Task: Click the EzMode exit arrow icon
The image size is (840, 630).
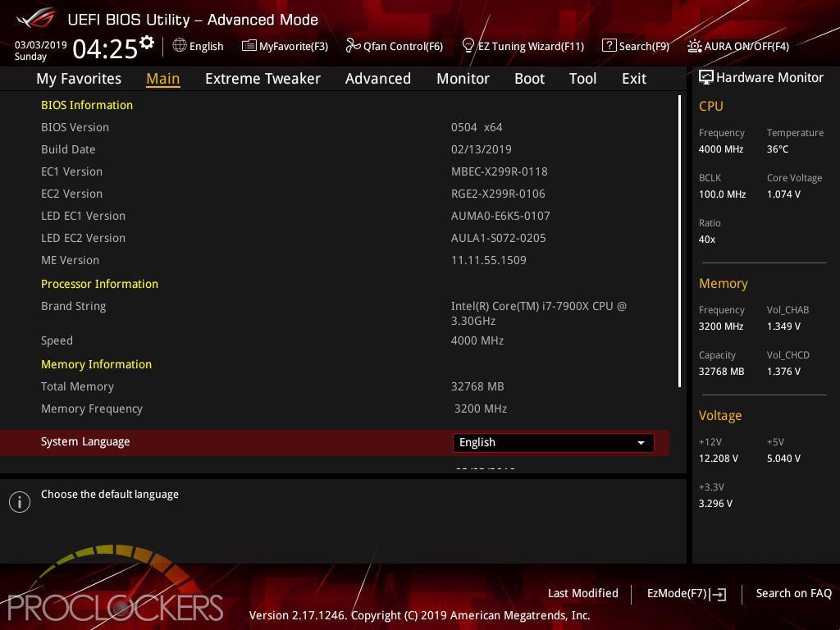Action: pos(718,594)
